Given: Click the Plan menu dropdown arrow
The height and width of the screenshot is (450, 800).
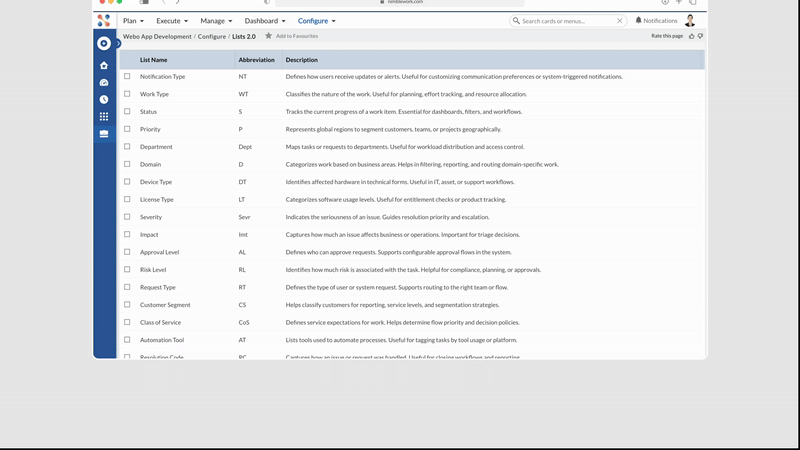Looking at the screenshot, I should click(142, 21).
